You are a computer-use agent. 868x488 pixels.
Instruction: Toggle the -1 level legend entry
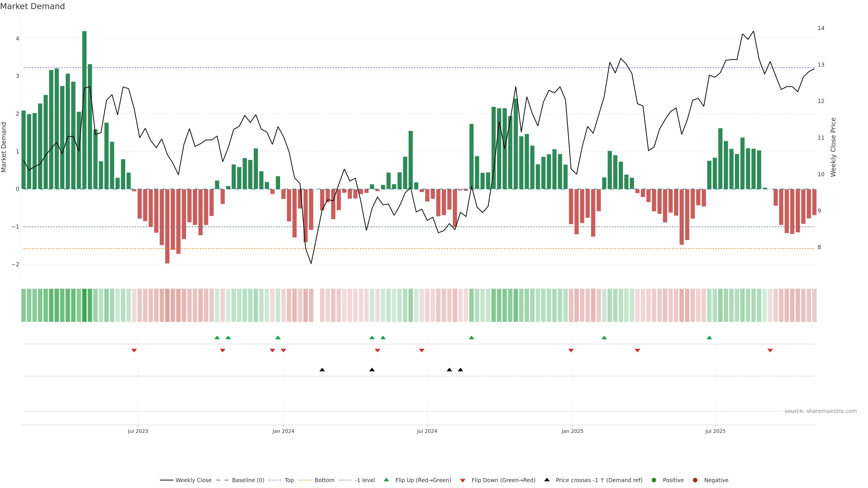tap(365, 480)
